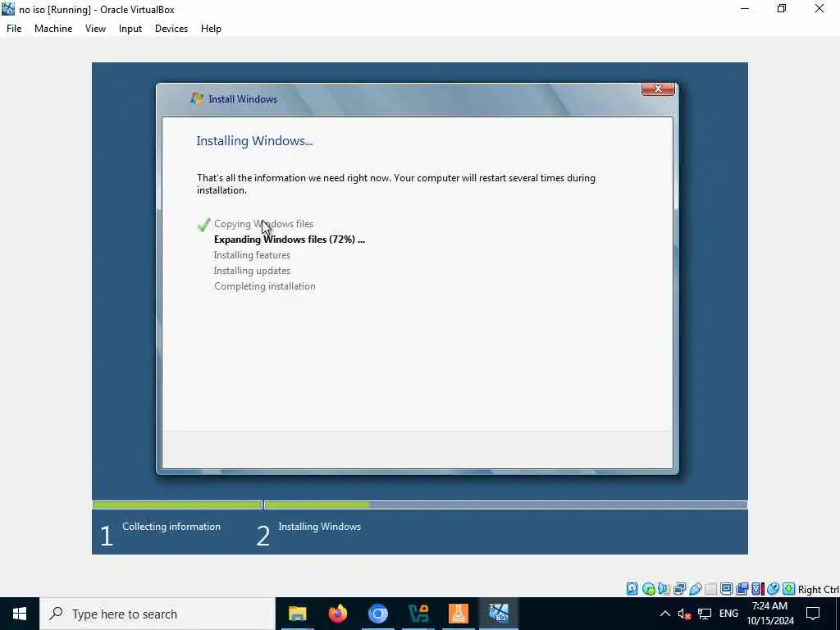Open the File menu in VirtualBox
This screenshot has height=630, width=840.
[x=14, y=29]
